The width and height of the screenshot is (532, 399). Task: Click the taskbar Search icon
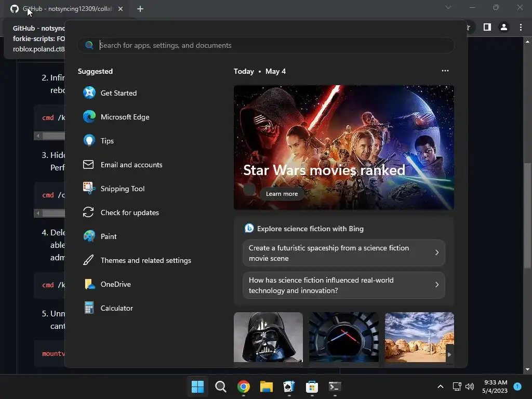click(220, 387)
